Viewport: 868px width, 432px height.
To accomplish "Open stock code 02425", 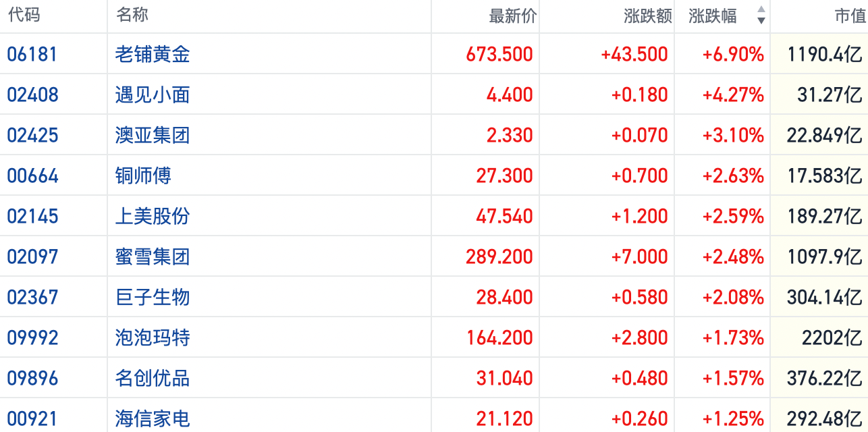I will click(x=32, y=135).
